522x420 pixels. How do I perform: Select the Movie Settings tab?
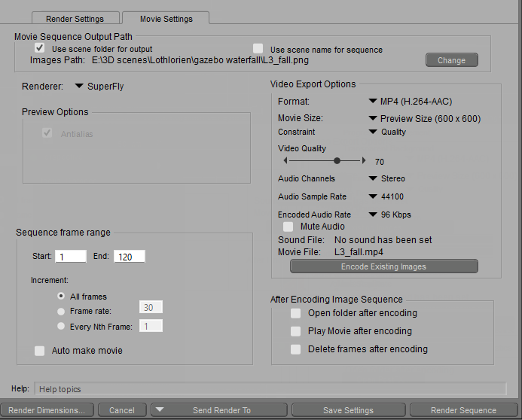[x=166, y=18]
